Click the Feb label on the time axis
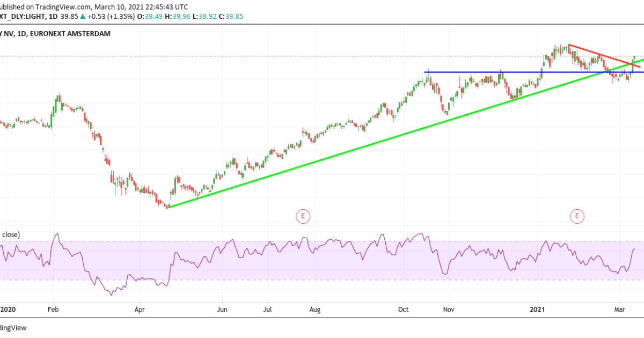644x338 pixels. (x=53, y=310)
